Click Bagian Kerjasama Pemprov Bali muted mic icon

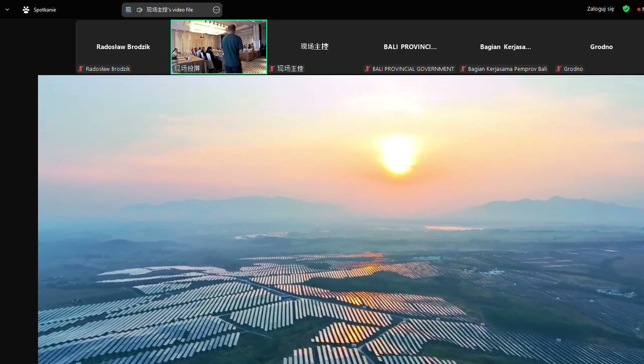coord(463,69)
